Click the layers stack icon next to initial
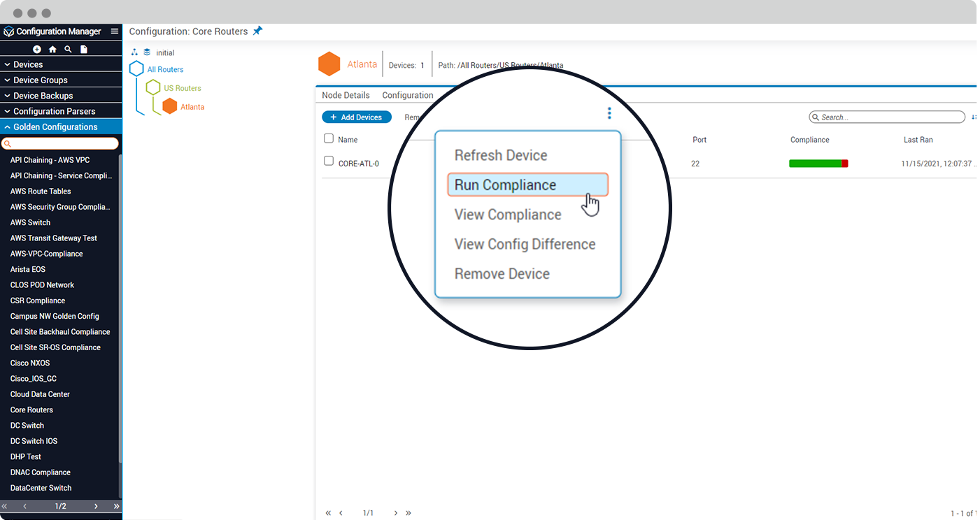Screen dimensions: 980x520 [x=147, y=52]
